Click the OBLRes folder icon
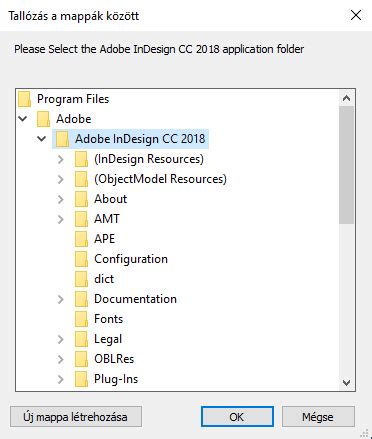Screen dimensions: 372x439 (x=81, y=359)
